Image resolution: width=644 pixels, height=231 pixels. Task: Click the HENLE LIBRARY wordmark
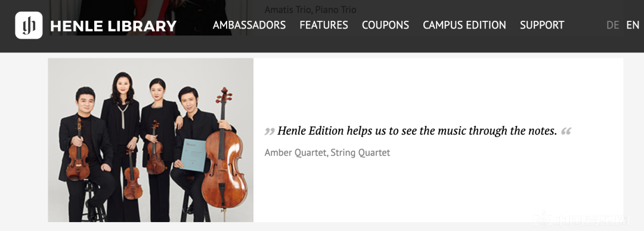113,26
